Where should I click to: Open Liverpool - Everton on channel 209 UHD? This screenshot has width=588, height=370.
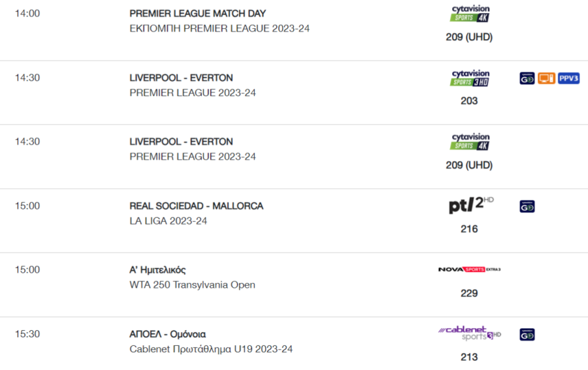[181, 142]
